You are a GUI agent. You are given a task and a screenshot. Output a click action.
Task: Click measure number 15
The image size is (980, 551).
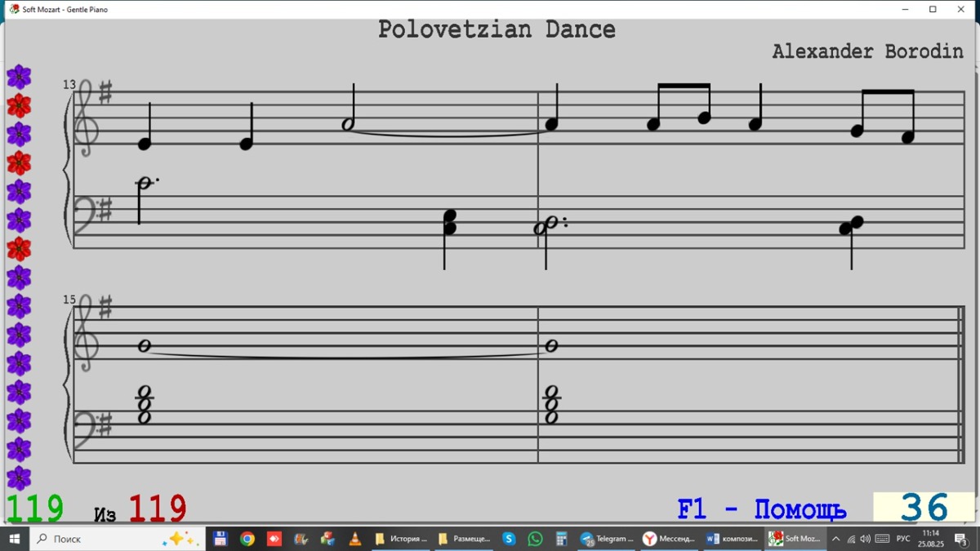tap(69, 300)
